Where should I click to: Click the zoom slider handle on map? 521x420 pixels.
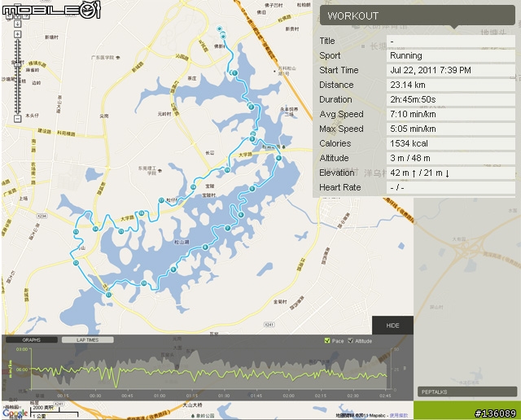click(18, 65)
